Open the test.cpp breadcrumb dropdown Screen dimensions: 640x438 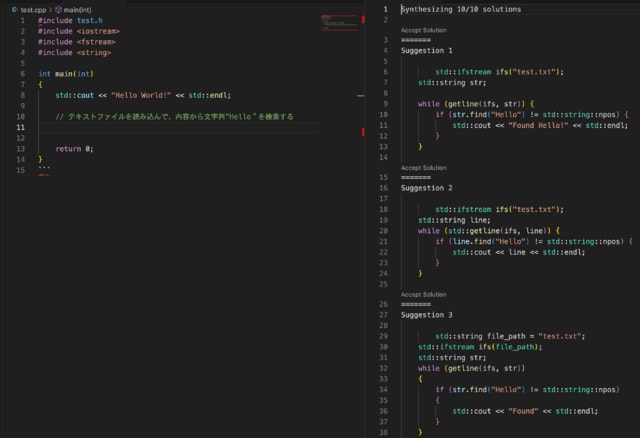click(33, 9)
